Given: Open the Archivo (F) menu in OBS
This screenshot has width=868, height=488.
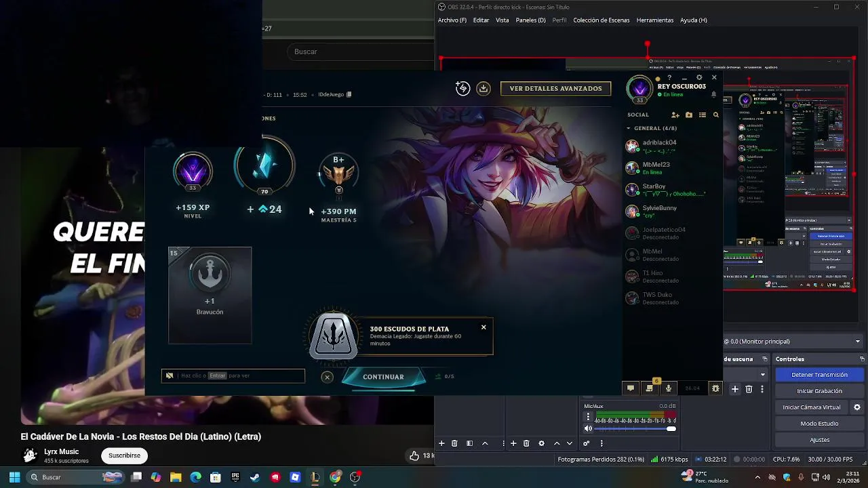Looking at the screenshot, I should [x=452, y=20].
